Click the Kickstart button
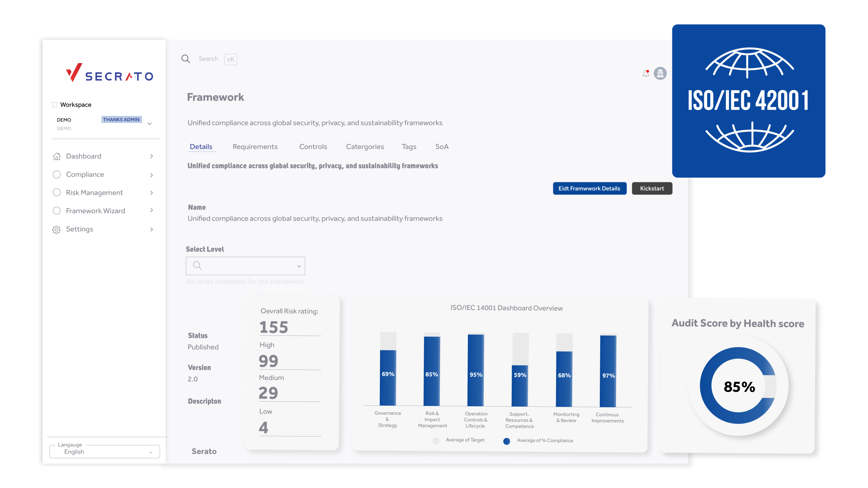 click(x=652, y=188)
